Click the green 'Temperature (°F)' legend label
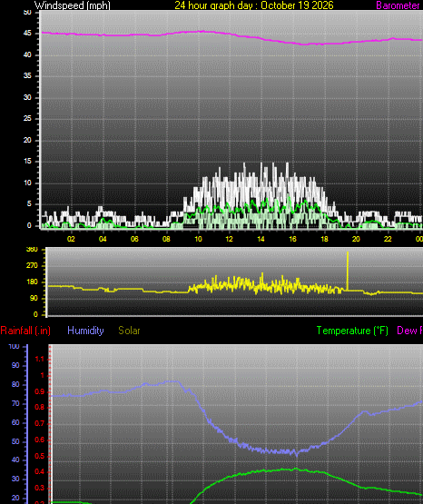The width and height of the screenshot is (423, 504). tap(352, 331)
